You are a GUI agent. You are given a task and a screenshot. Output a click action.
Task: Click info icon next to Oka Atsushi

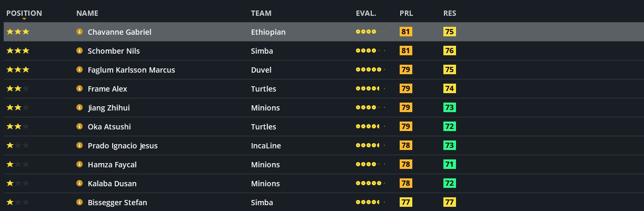click(80, 127)
